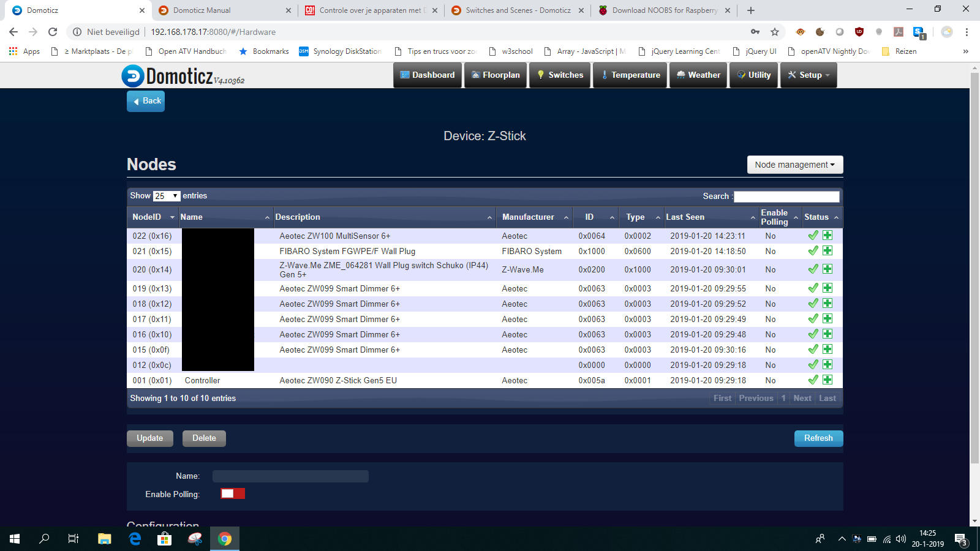Click checkmark status for Controller row
Viewport: 980px width, 551px height.
pyautogui.click(x=813, y=380)
